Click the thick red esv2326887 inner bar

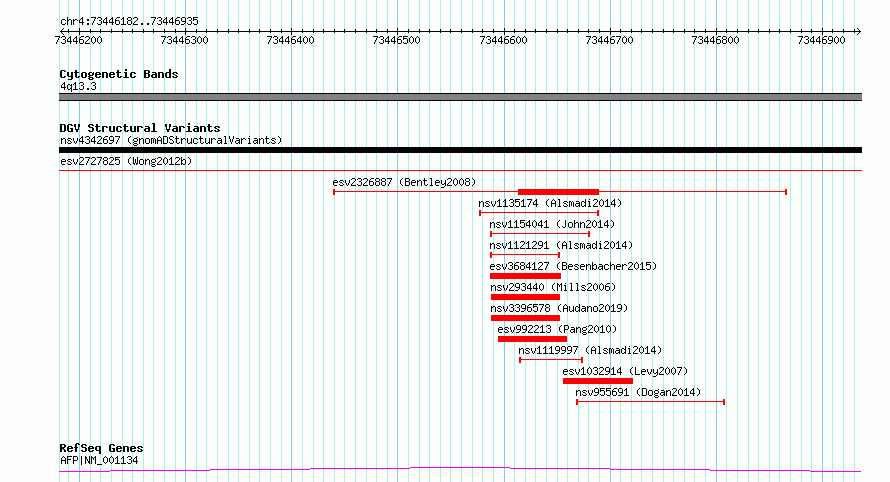pyautogui.click(x=559, y=192)
